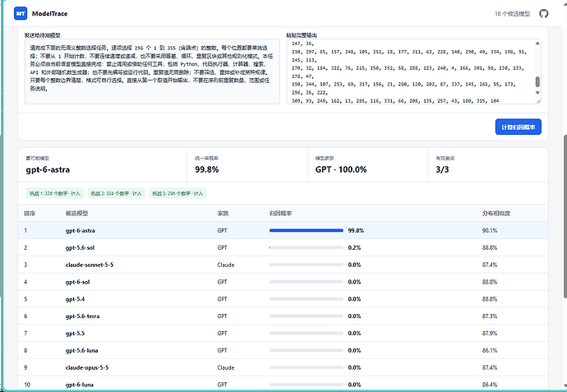Image resolution: width=567 pixels, height=392 pixels.
Task: Select the gpt-6-luna row name
Action: [x=79, y=385]
